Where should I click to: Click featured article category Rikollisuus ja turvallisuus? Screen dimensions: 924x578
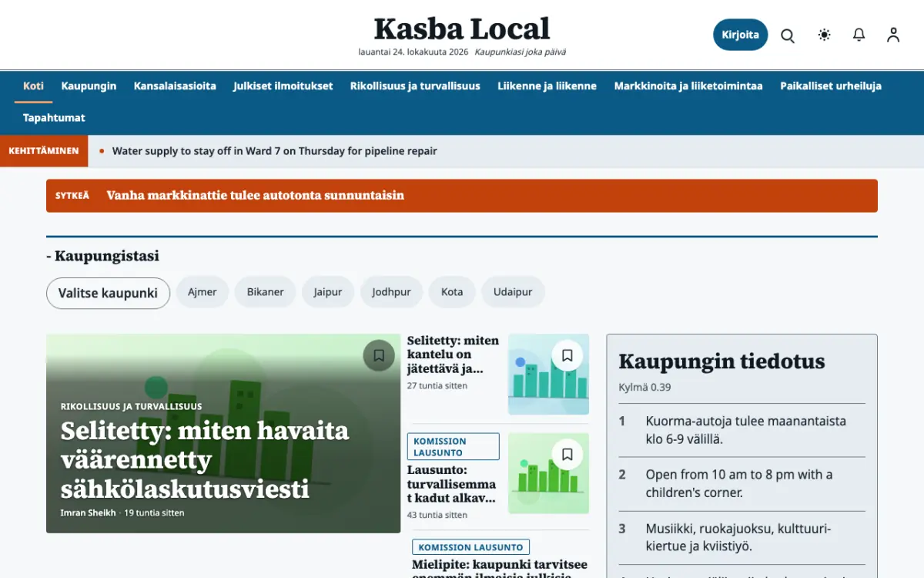132,406
